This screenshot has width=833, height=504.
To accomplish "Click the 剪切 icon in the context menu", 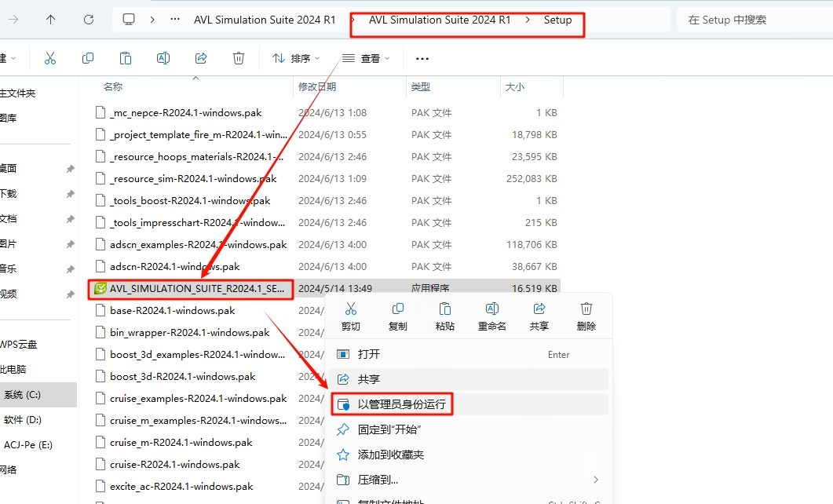I will coord(351,310).
